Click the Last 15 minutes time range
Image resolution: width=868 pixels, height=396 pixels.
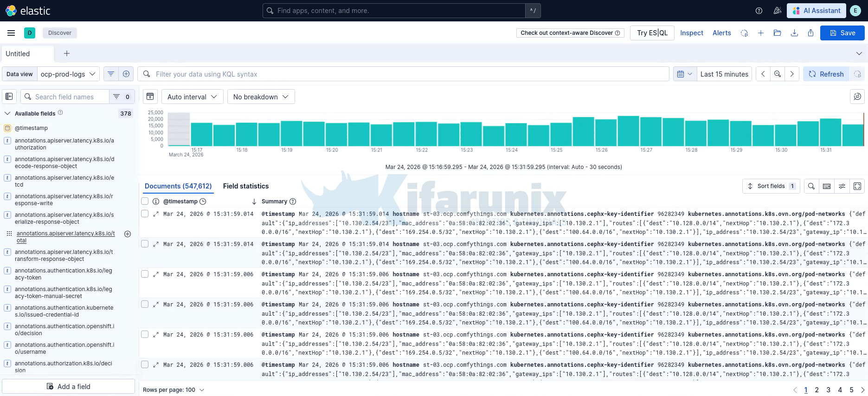tap(724, 74)
